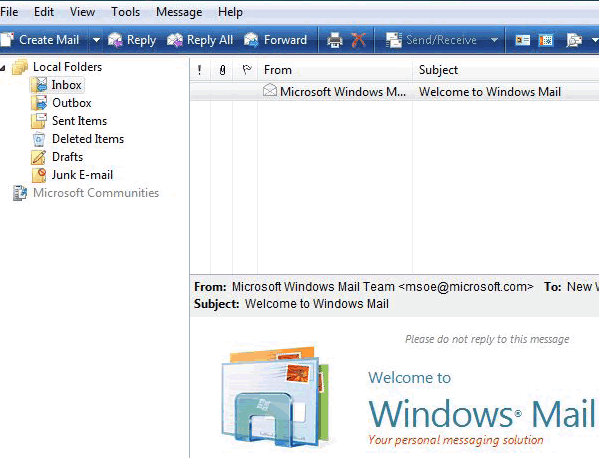Viewport: 599px width, 458px height.
Task: Open the Edit menu
Action: point(44,12)
